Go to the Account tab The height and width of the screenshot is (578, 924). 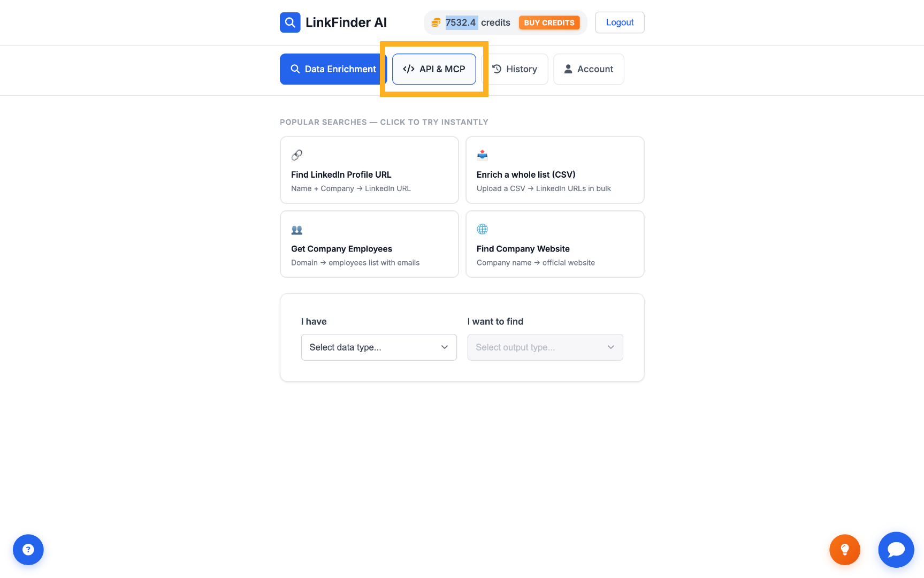coord(589,69)
